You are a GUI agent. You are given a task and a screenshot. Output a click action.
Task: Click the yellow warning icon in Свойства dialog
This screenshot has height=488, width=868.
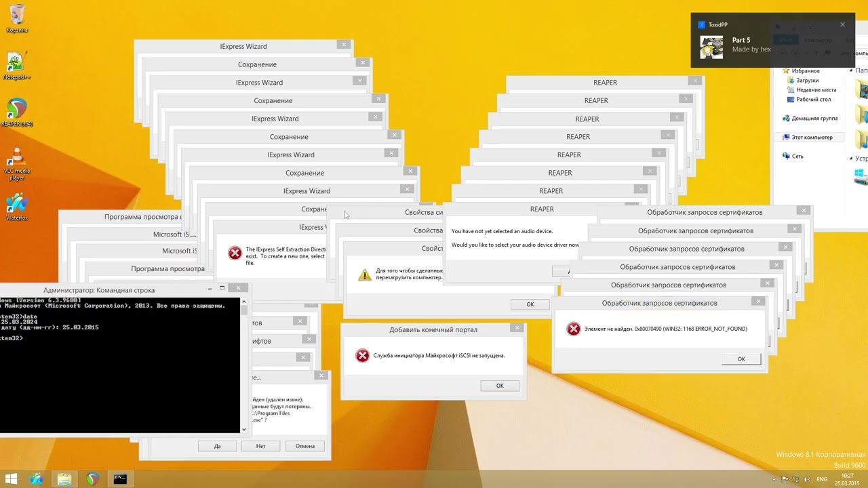[x=365, y=274]
